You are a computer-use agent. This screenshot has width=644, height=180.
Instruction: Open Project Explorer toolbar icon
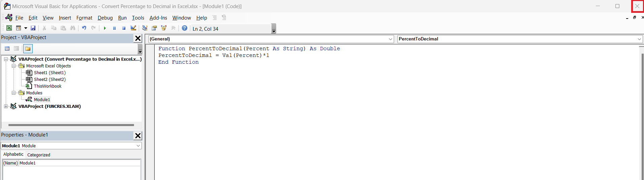(x=145, y=28)
